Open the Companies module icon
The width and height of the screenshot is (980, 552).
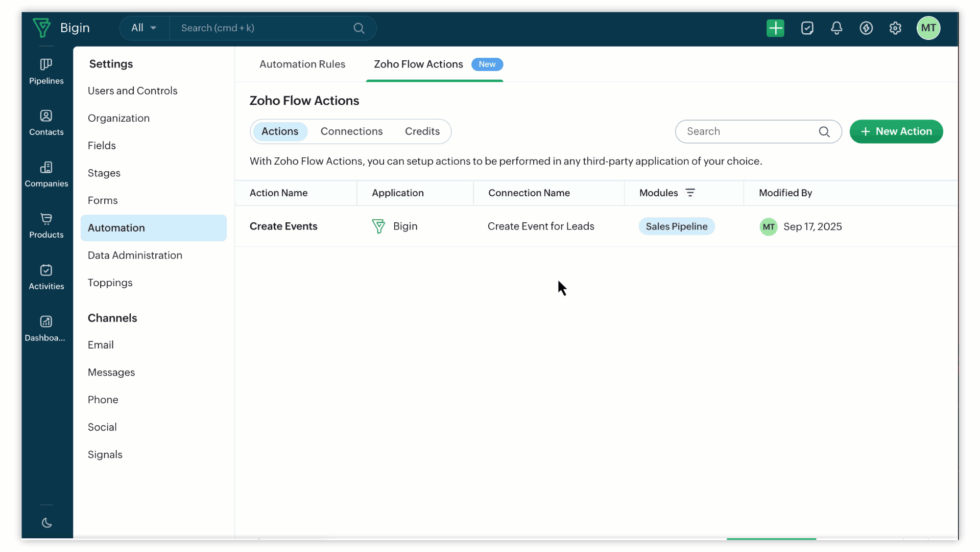click(46, 174)
